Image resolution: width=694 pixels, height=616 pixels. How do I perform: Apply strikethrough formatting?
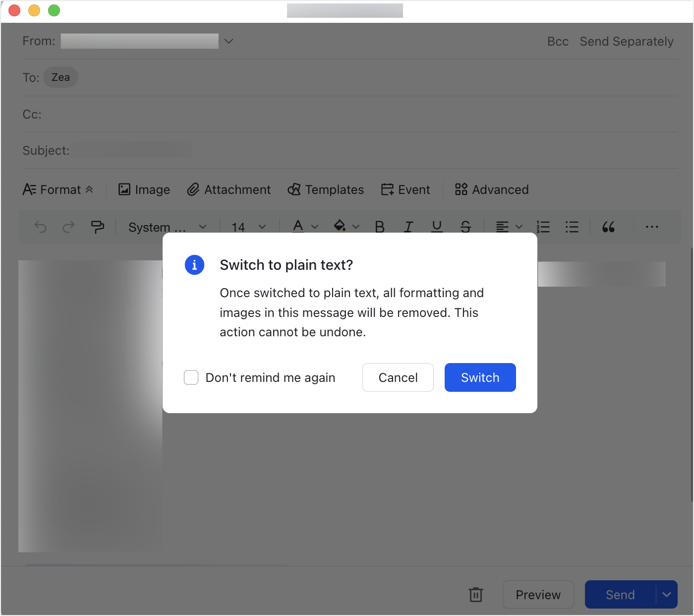465,227
